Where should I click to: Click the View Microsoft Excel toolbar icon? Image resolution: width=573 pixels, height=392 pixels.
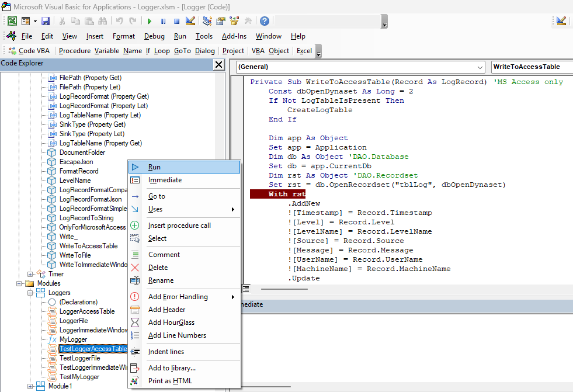pos(12,21)
